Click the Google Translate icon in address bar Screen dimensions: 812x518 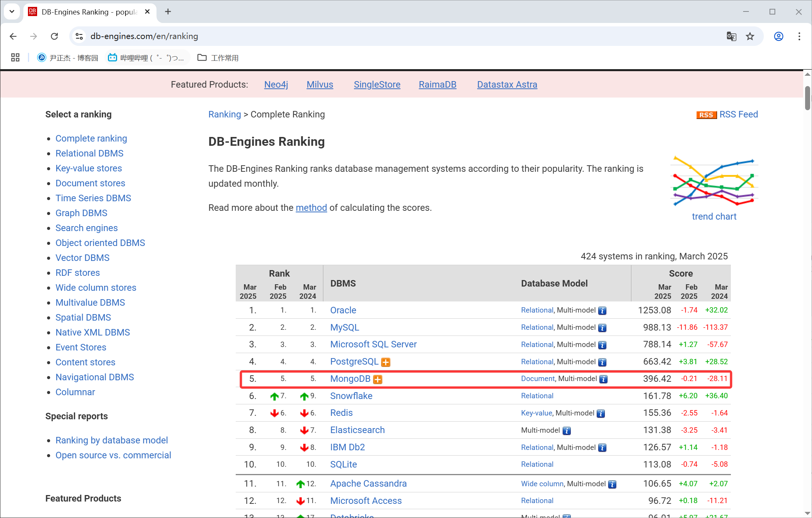point(731,36)
